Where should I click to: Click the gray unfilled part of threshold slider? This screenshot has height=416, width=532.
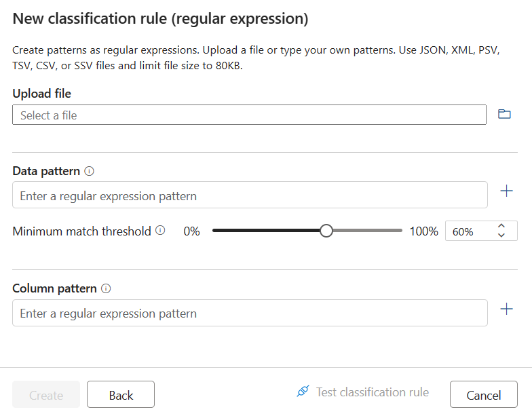(366, 231)
